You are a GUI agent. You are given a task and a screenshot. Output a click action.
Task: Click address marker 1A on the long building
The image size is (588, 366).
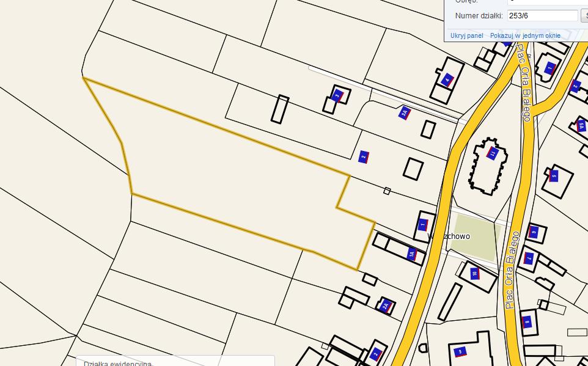point(412,254)
